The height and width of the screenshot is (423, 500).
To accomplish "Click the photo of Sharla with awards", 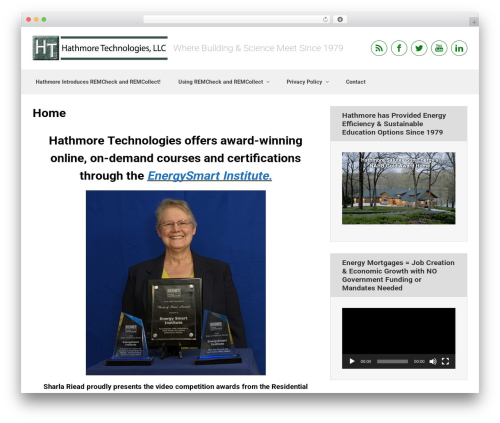I will (x=176, y=283).
